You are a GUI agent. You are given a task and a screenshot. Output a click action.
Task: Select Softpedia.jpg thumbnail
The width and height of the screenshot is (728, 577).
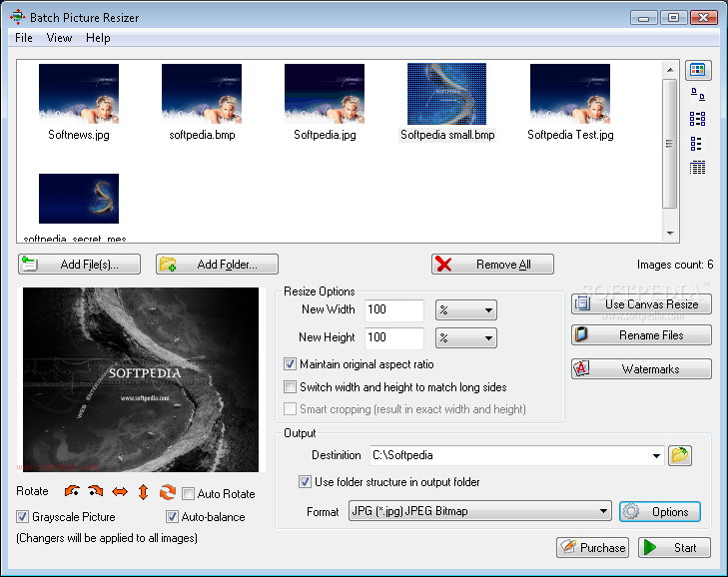325,94
